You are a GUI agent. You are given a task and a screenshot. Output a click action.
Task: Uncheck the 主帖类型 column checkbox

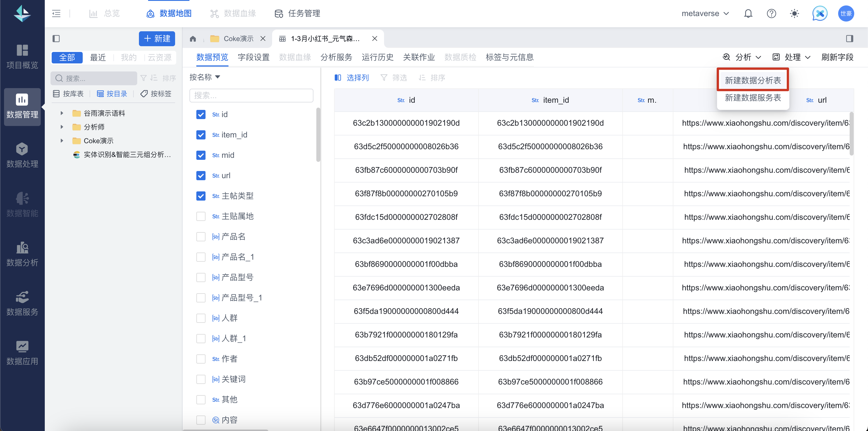[201, 196]
